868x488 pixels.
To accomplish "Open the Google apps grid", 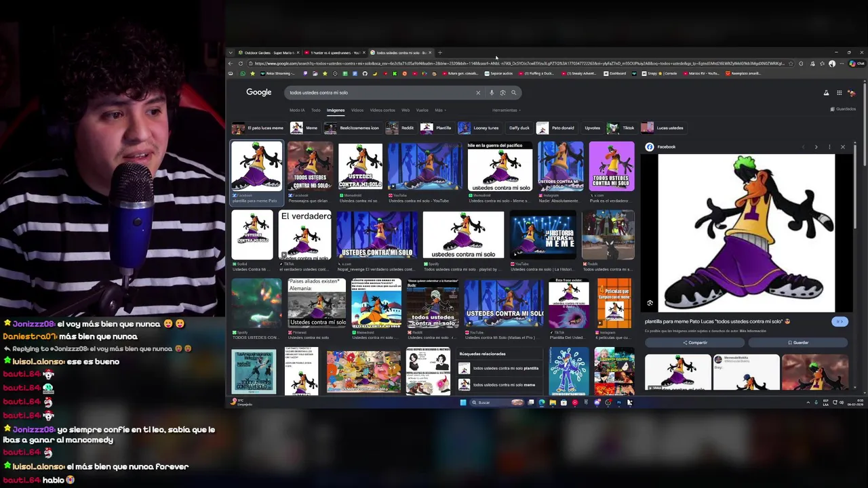I will point(839,93).
